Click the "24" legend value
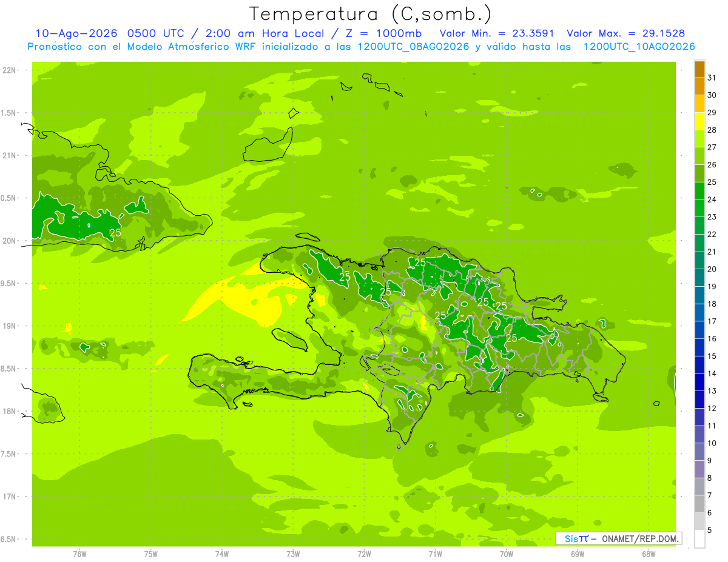Viewport: 728px width, 562px height. pyautogui.click(x=712, y=199)
